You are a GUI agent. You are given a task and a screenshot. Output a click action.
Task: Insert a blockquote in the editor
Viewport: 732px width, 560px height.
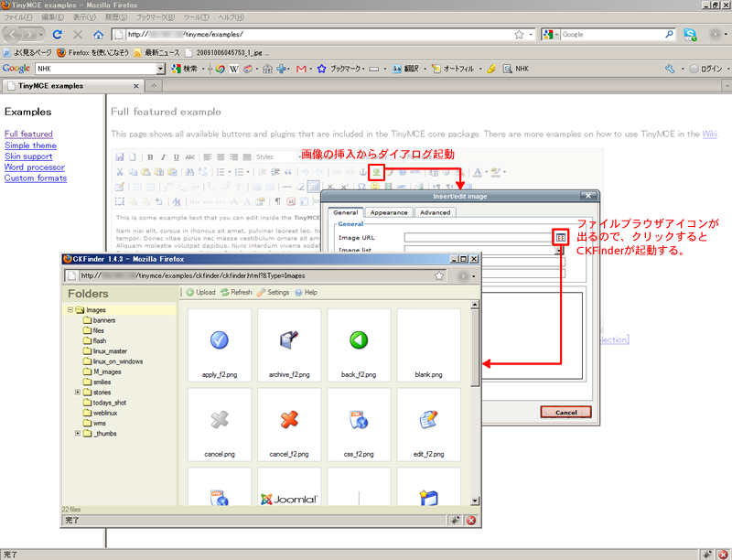pos(288,172)
